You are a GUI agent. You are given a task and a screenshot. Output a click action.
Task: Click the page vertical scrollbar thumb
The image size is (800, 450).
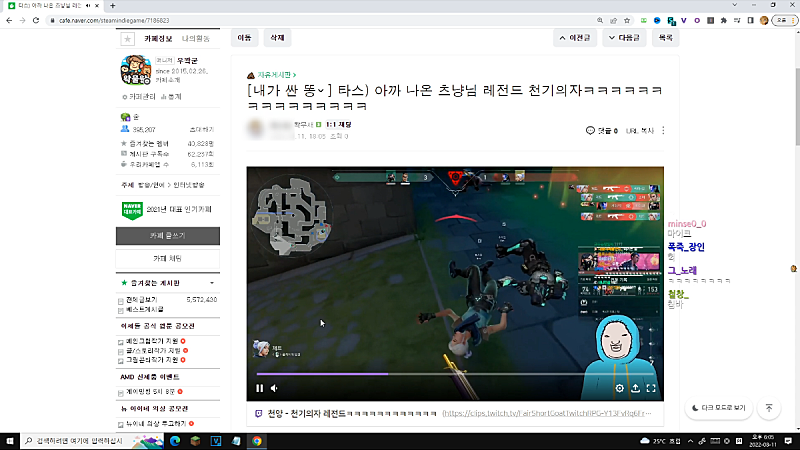pyautogui.click(x=796, y=105)
